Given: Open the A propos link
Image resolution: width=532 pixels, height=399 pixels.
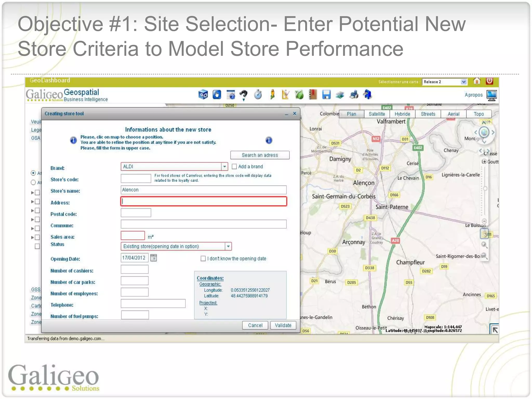Looking at the screenshot, I should [474, 95].
